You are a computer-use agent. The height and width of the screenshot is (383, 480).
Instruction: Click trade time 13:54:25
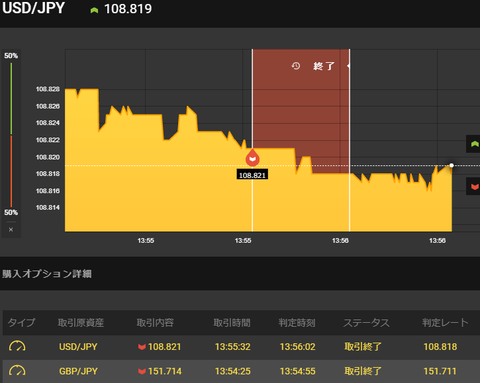pyautogui.click(x=233, y=371)
